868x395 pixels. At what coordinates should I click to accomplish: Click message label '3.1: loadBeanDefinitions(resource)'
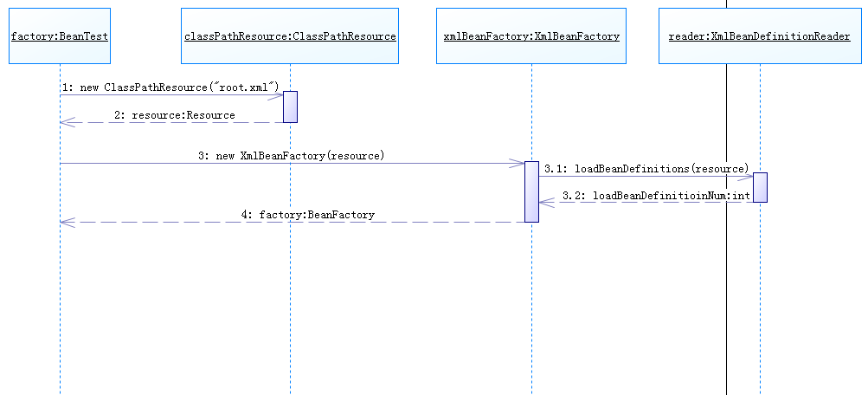[x=646, y=168]
